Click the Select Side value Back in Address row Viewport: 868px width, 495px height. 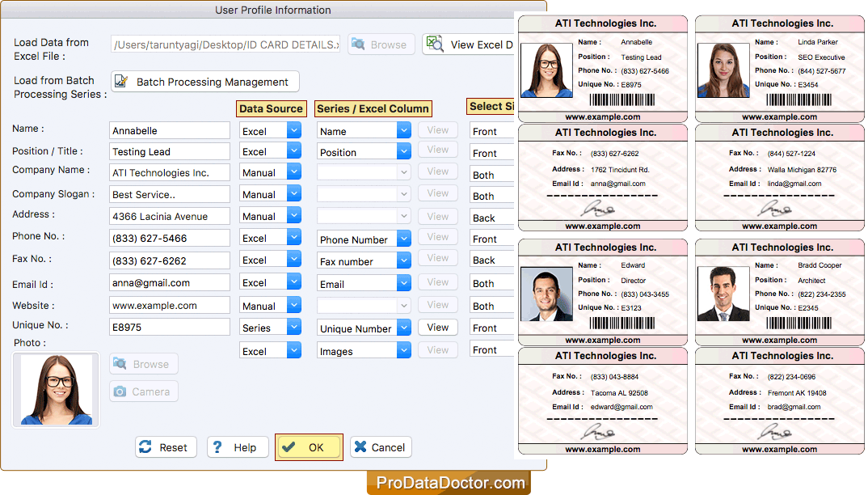pos(492,218)
